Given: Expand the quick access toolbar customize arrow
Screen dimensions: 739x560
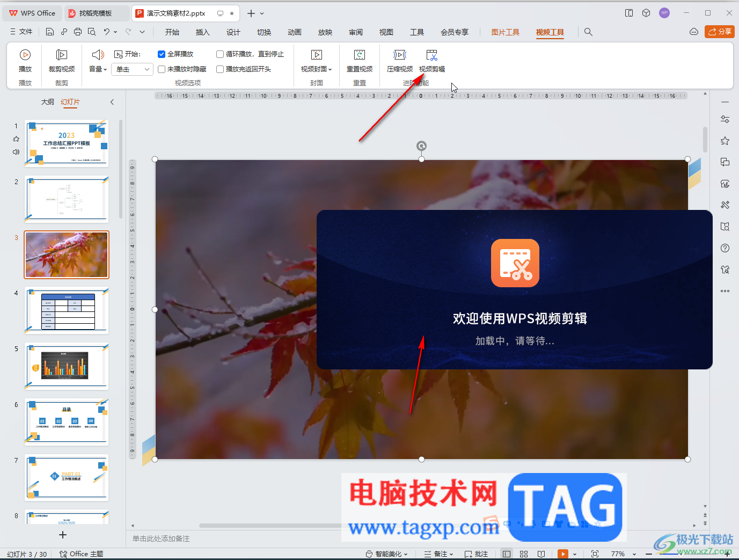Looking at the screenshot, I should 142,32.
